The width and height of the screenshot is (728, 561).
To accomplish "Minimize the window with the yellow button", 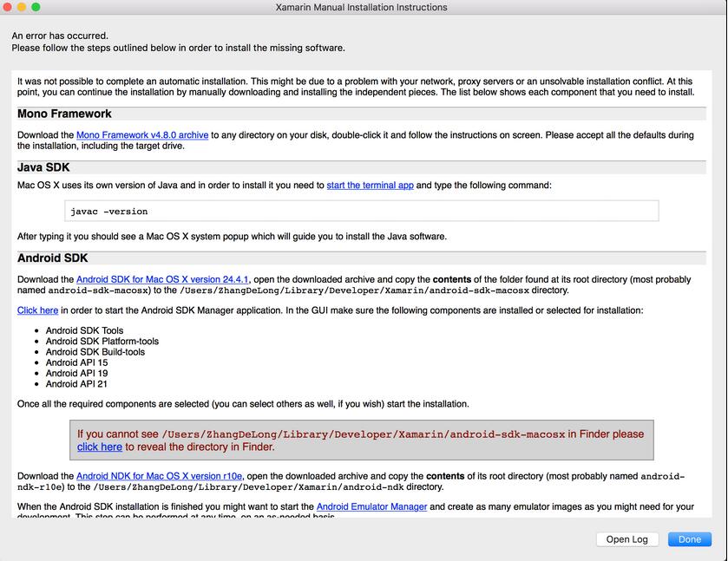I will coord(22,7).
